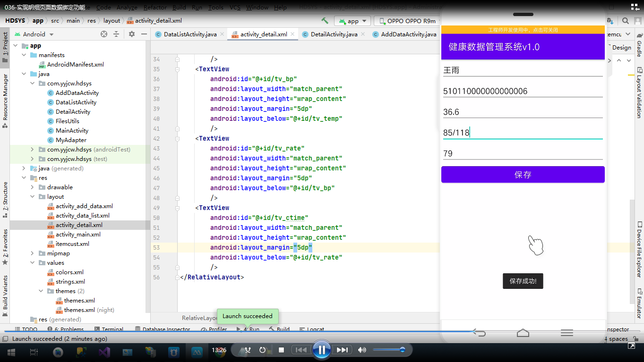Collapse the app module node

(x=16, y=46)
